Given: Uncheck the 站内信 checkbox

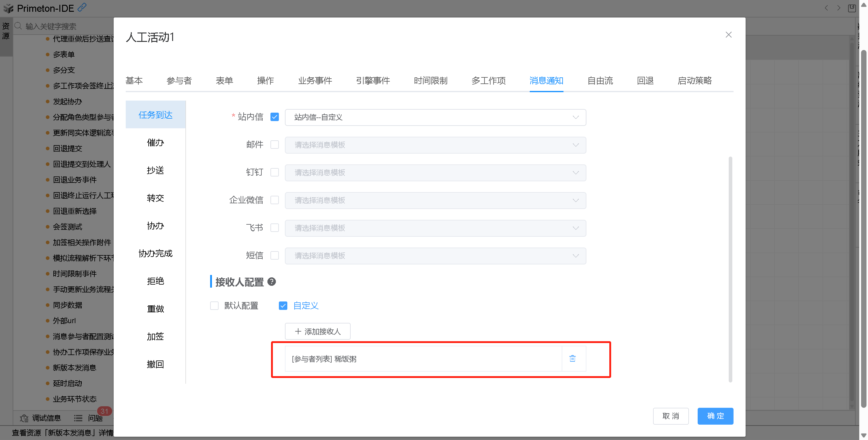Looking at the screenshot, I should click(x=275, y=117).
